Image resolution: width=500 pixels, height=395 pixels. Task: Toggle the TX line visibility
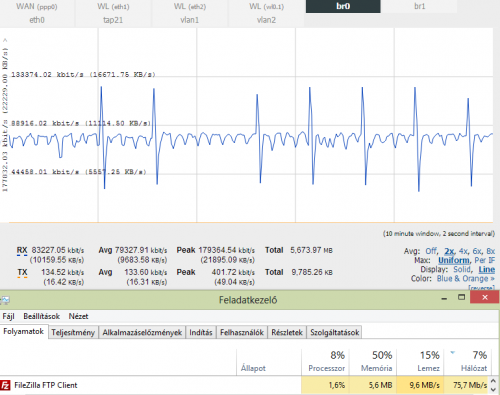(22, 273)
